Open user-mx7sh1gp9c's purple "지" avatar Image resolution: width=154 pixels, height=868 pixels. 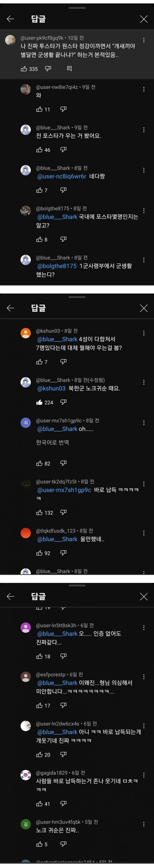click(26, 423)
